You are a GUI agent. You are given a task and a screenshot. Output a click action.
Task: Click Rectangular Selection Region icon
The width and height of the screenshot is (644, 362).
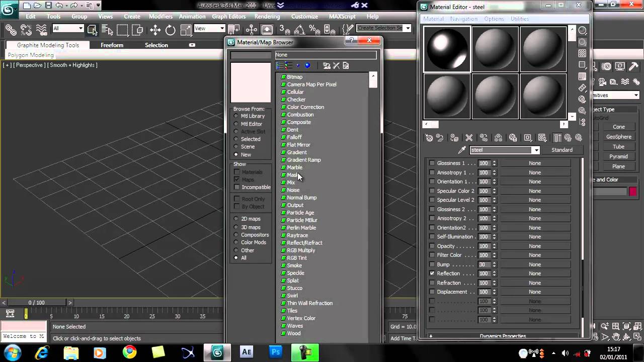(x=122, y=30)
